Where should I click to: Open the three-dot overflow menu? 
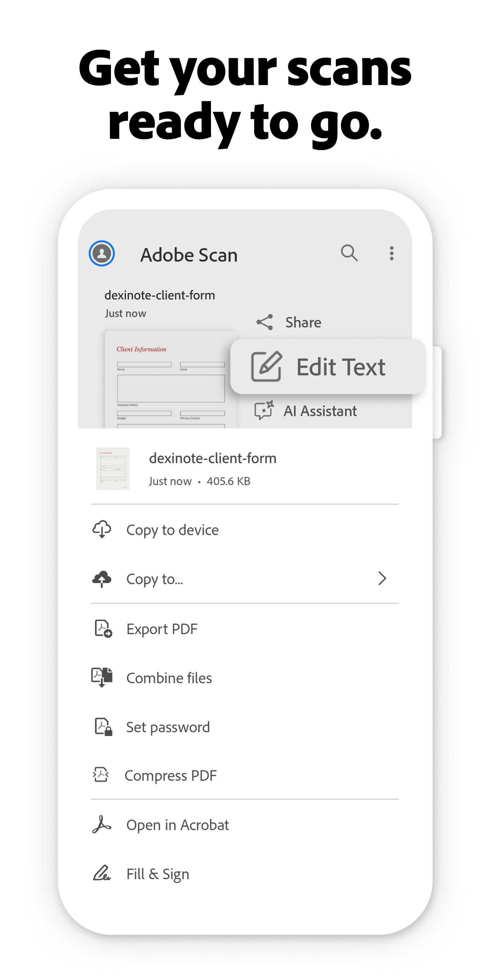pos(391,254)
